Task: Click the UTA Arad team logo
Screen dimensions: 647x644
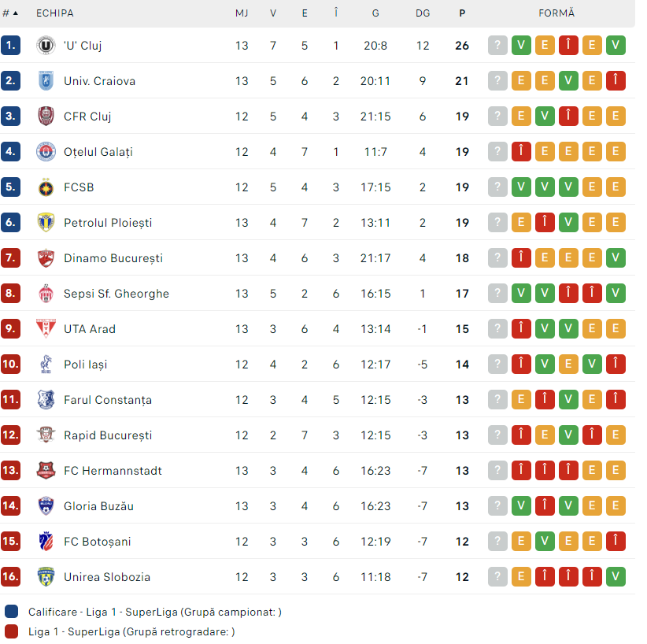Action: (47, 329)
